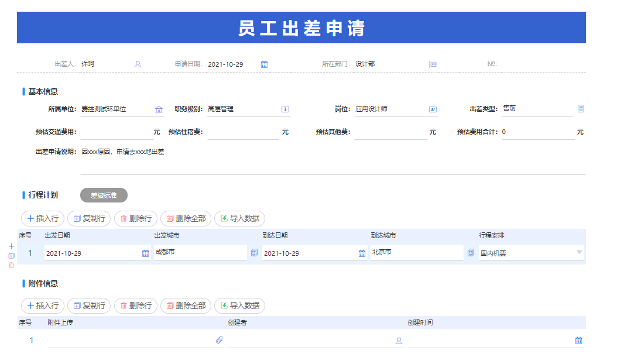
Task: Click 复制行 under 行程计划
Action: (89, 218)
